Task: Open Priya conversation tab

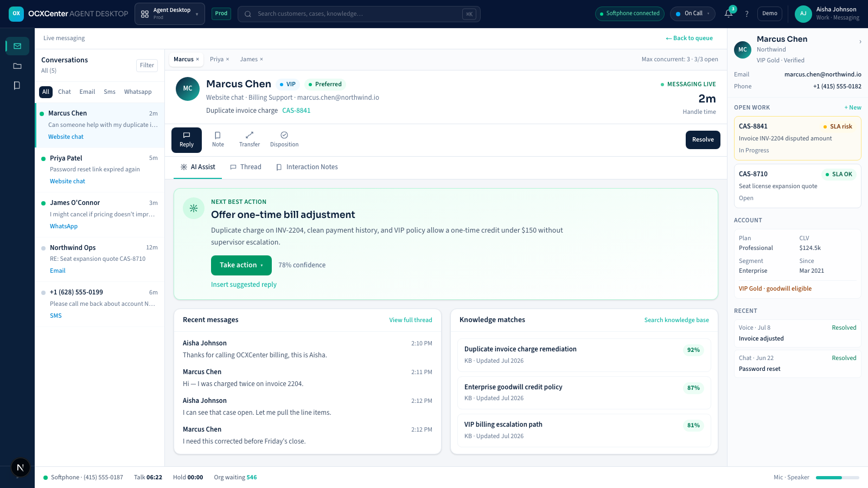Action: [x=217, y=59]
